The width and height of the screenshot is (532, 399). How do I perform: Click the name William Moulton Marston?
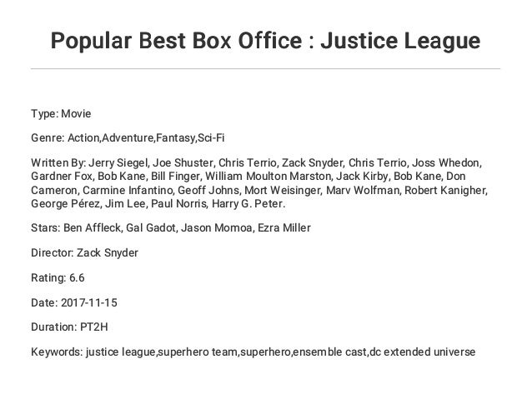click(268, 177)
